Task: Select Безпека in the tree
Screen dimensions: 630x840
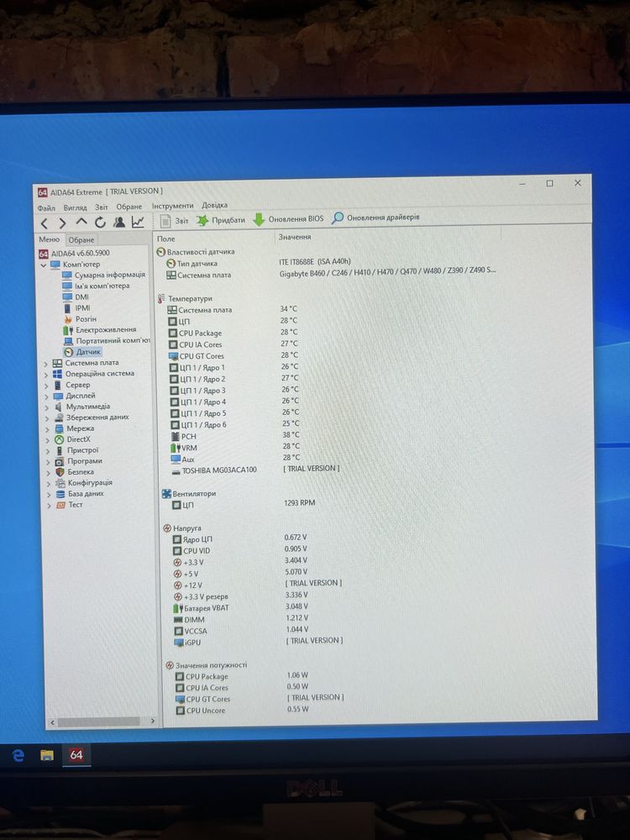Action: [x=75, y=472]
